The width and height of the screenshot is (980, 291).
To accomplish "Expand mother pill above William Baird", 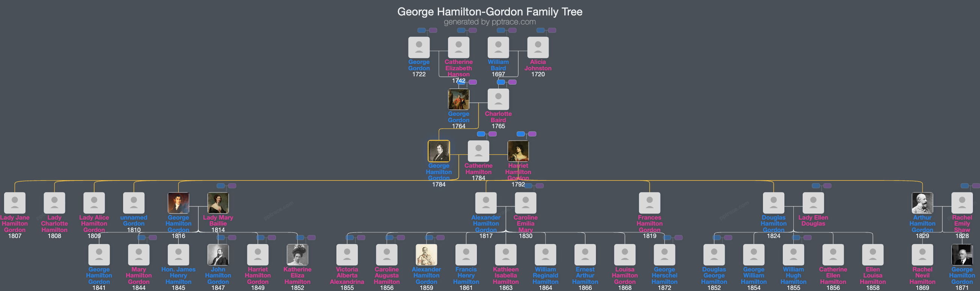I will pos(513,30).
